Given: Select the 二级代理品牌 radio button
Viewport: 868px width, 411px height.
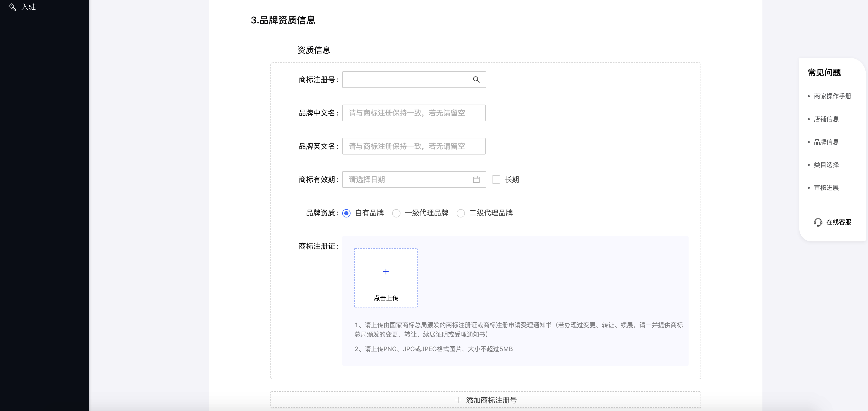Looking at the screenshot, I should pyautogui.click(x=461, y=213).
